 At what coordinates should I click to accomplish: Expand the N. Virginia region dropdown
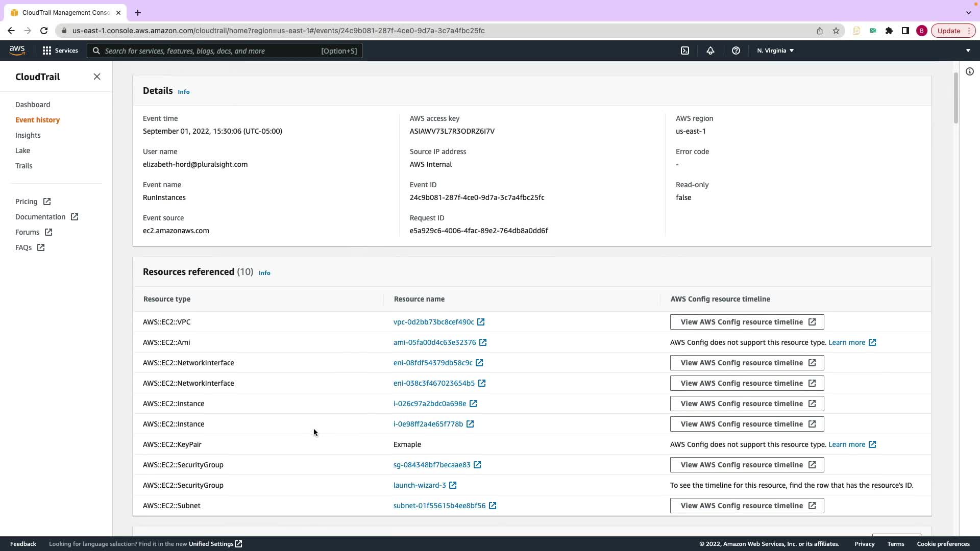pyautogui.click(x=775, y=51)
